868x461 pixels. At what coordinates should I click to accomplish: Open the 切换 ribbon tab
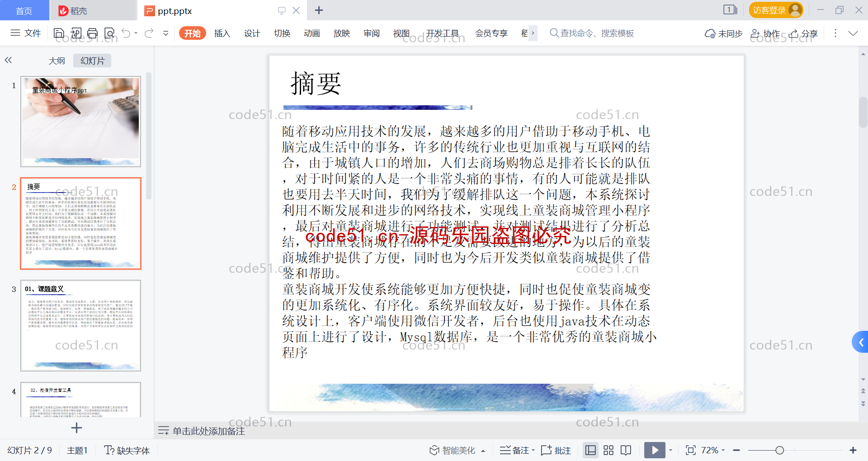(x=282, y=33)
